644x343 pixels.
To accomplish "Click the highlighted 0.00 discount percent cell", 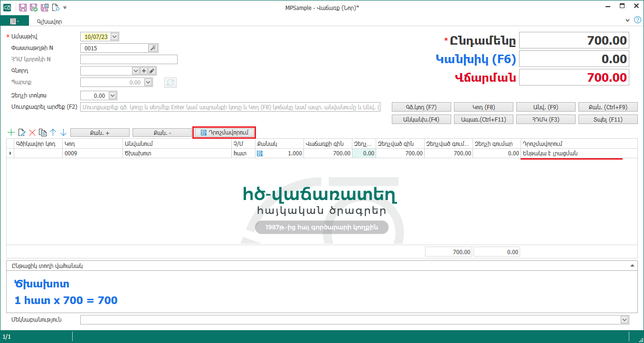I will tap(364, 153).
